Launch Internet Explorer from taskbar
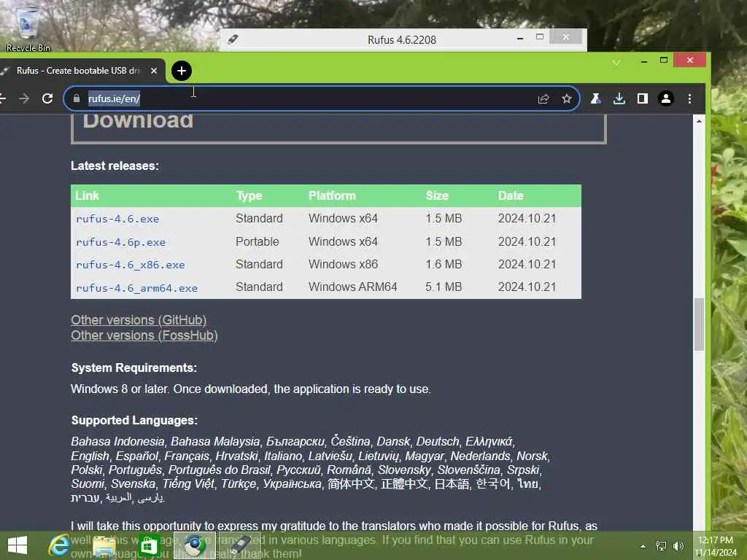Screen dimensions: 747x560 coord(59,545)
